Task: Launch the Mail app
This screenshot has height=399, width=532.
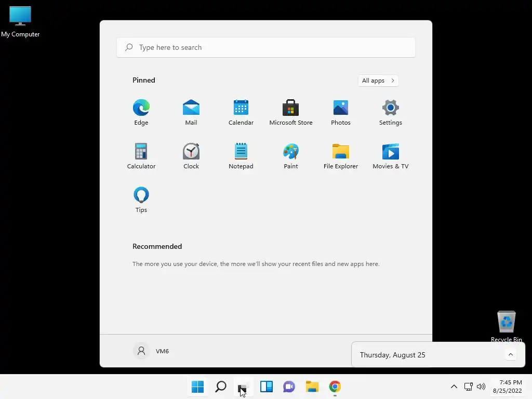Action: click(191, 112)
